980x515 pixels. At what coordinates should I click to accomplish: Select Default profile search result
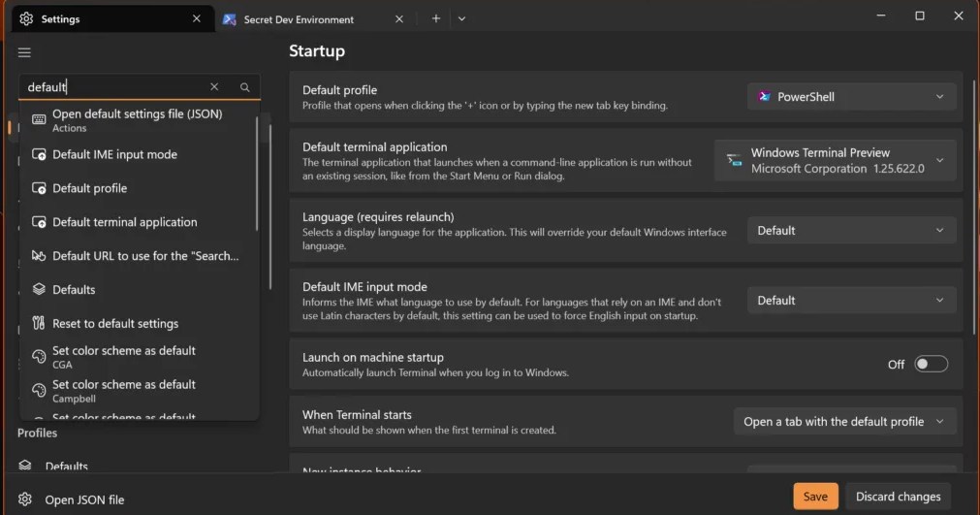138,188
